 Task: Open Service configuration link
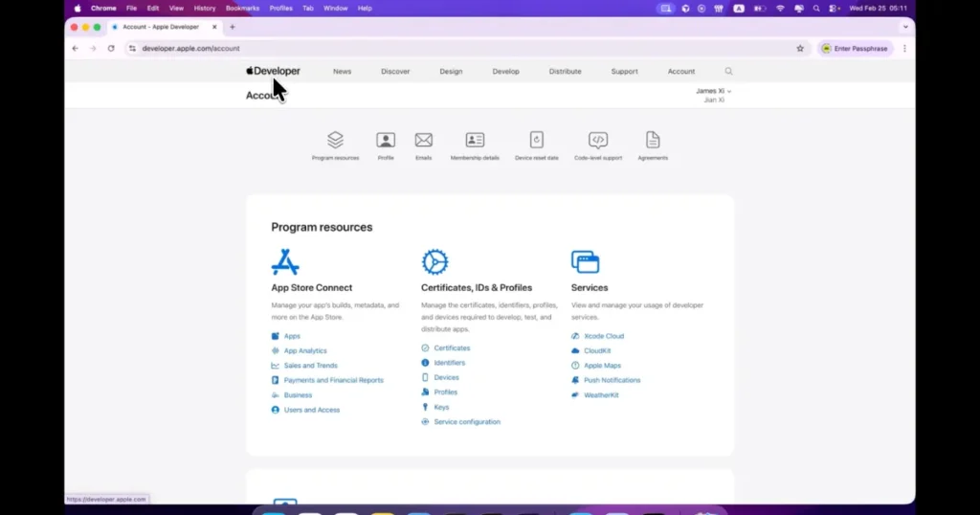click(467, 422)
